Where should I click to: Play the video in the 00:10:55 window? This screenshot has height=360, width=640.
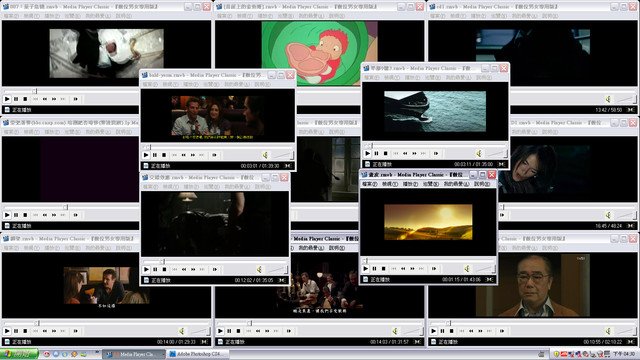pyautogui.click(x=433, y=331)
